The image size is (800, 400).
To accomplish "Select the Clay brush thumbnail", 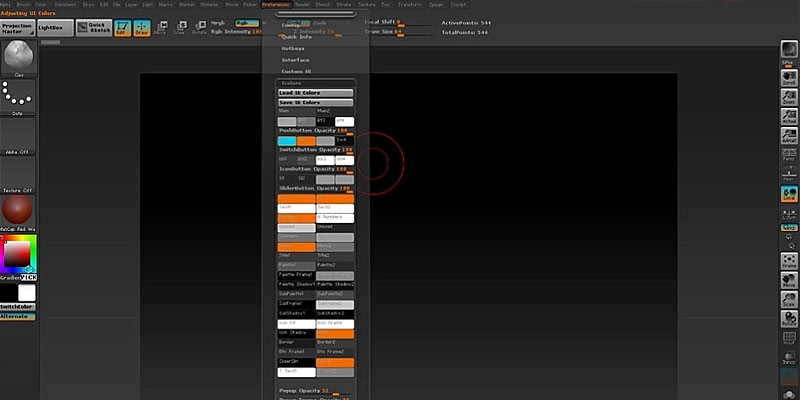I will [x=18, y=58].
